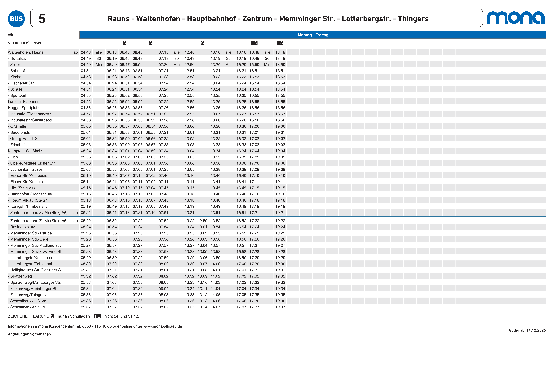
Task: Click the www.mona-allgaeu.de website text
Action: [x=163, y=326]
